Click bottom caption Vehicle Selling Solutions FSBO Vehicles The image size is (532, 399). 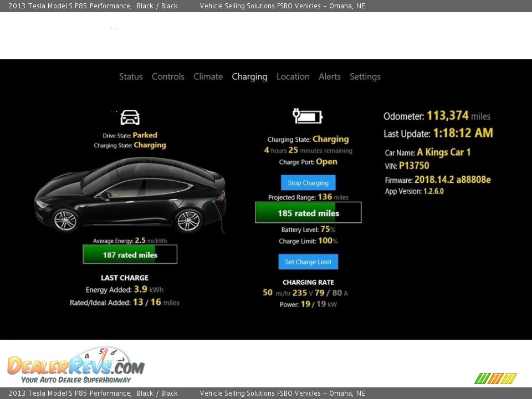pyautogui.click(x=260, y=393)
